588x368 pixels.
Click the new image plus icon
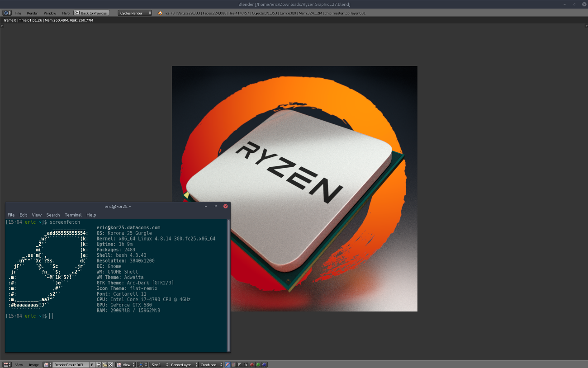(99, 365)
